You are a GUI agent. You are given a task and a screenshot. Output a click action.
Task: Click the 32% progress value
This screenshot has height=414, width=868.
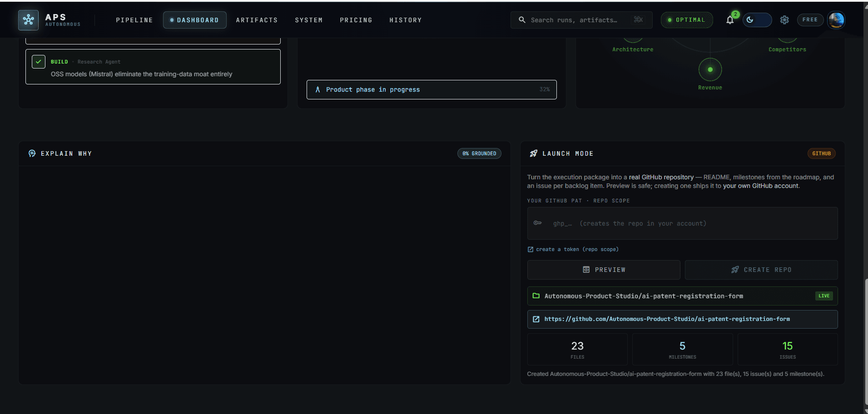pos(545,89)
